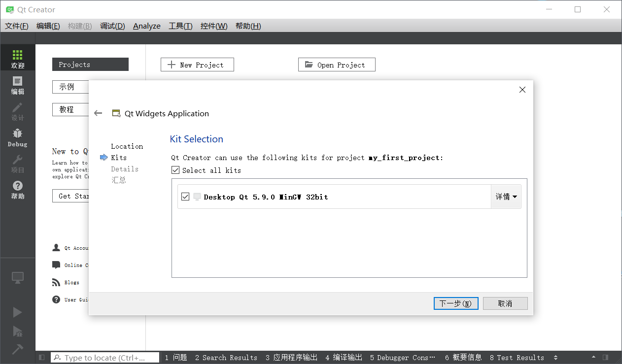Open the 帮助 (Help) mode
Image resolution: width=622 pixels, height=364 pixels.
17,190
